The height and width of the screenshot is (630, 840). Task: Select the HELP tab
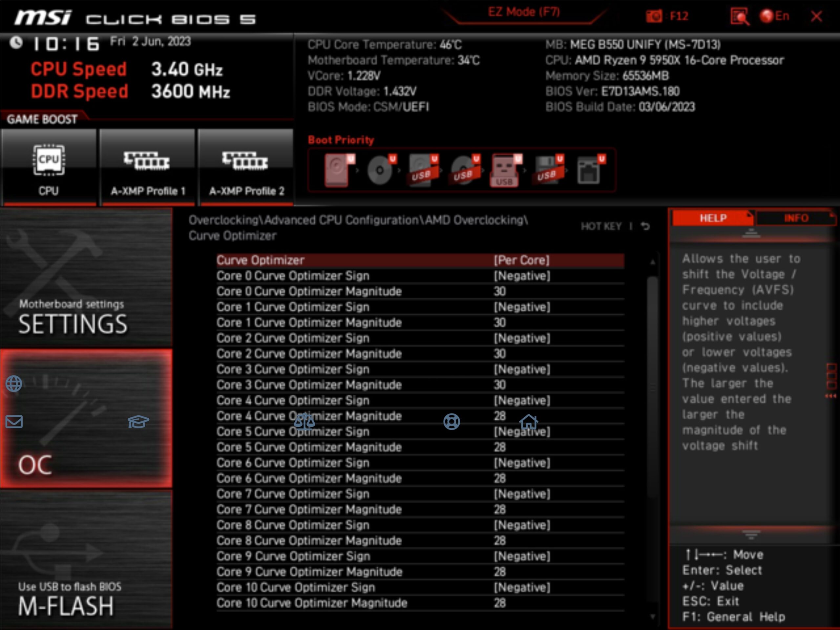[x=712, y=218]
